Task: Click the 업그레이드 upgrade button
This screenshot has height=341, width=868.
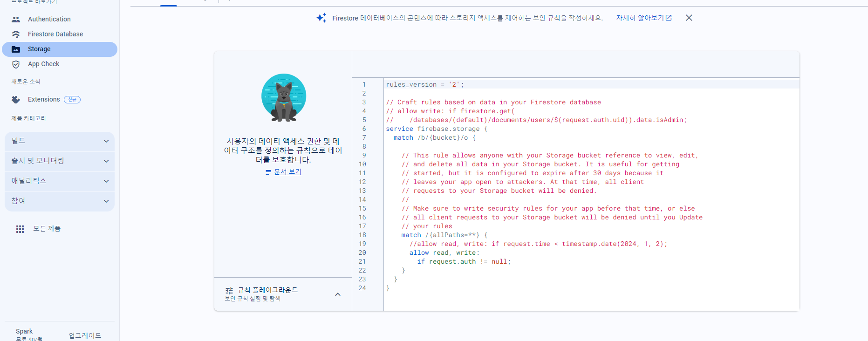Action: (85, 335)
